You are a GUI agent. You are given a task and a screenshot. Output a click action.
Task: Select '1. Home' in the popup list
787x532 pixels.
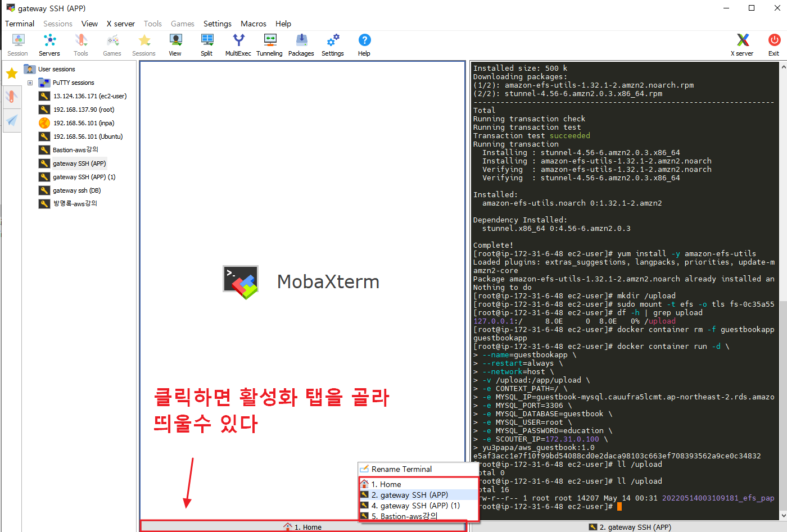[x=418, y=484]
